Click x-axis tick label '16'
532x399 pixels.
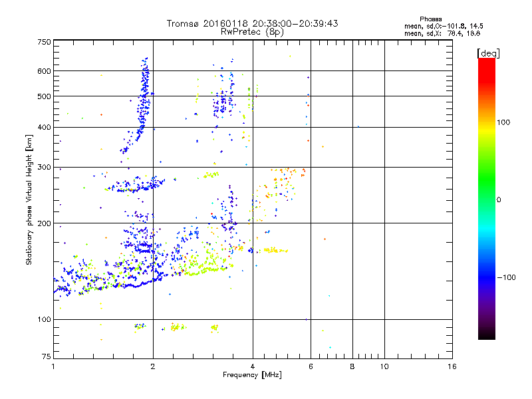452,366
